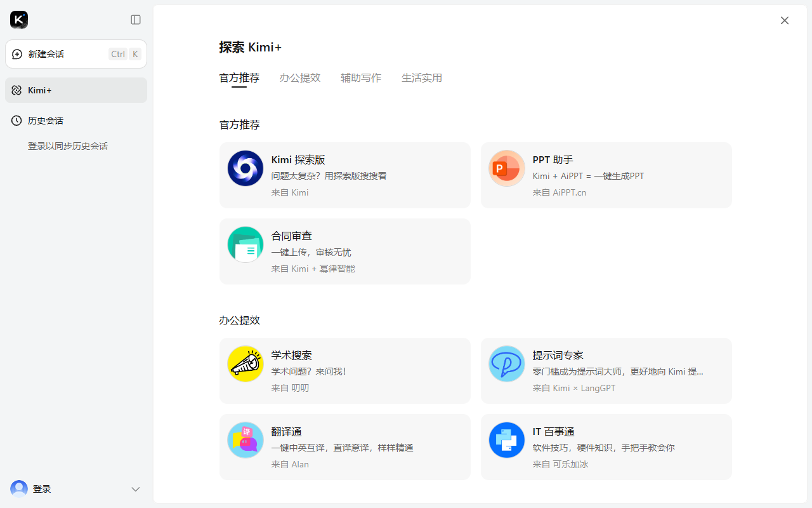Close the 探索 Kimi+ panel

click(x=785, y=20)
